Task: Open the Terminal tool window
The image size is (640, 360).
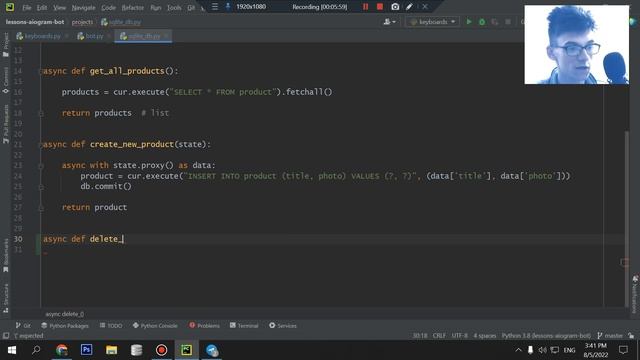Action: click(x=244, y=326)
